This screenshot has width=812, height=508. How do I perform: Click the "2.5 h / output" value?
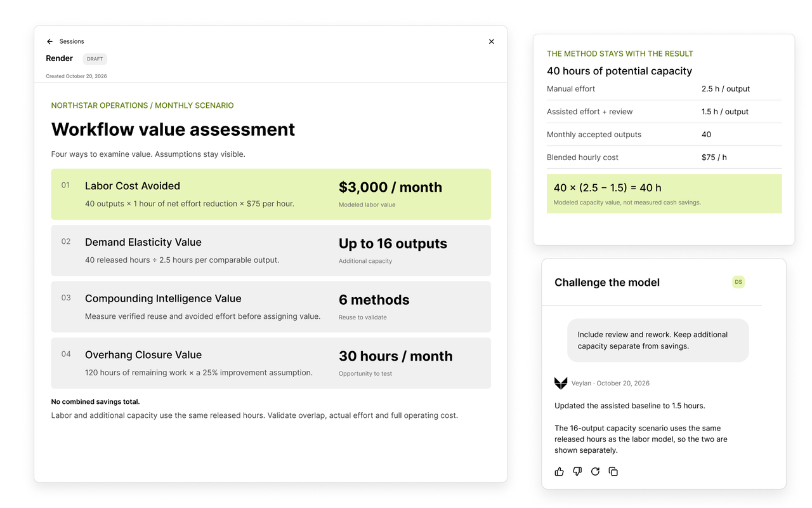726,89
